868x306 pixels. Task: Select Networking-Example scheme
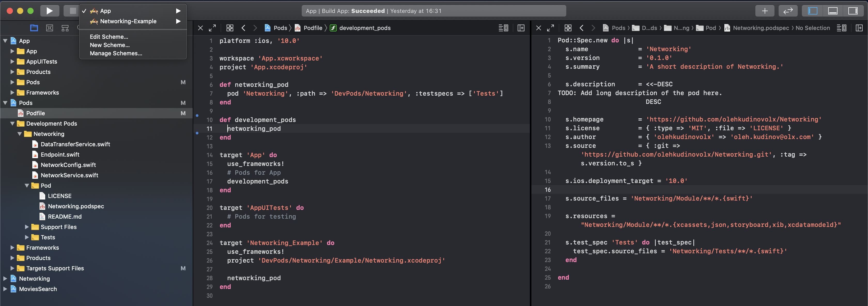pos(128,21)
